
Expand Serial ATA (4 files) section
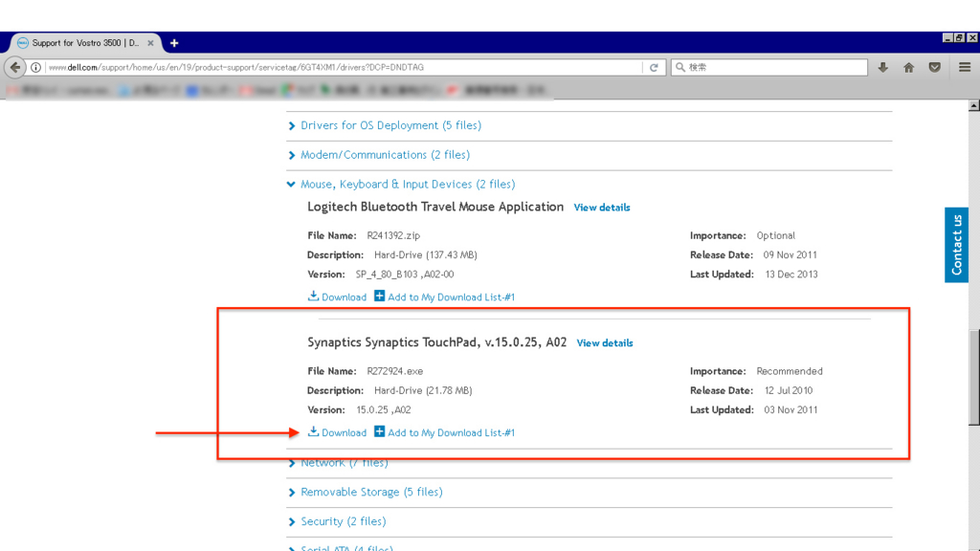346,548
